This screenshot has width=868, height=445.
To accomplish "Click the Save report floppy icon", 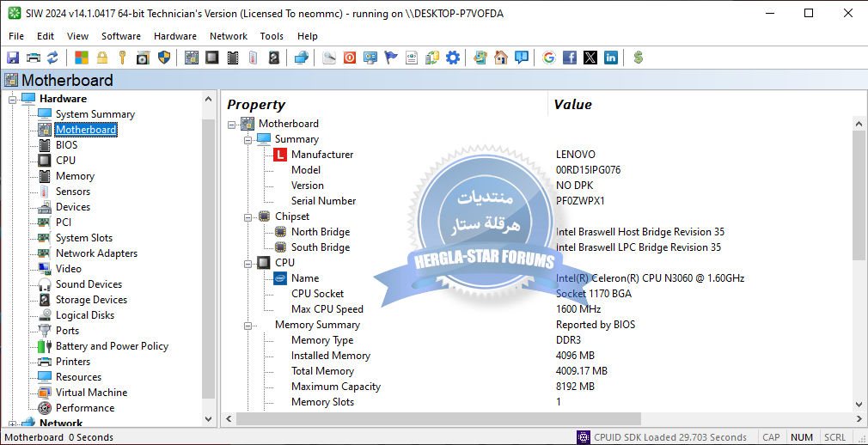I will point(13,58).
